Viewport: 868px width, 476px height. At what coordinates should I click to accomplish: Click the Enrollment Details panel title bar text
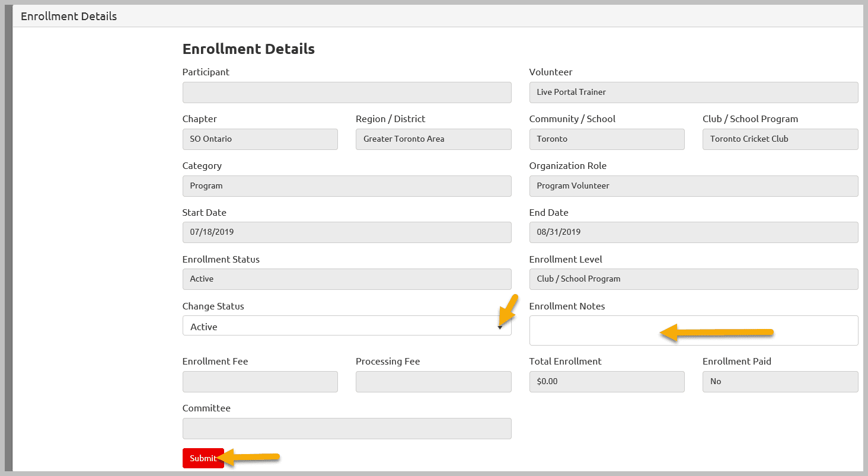point(69,17)
